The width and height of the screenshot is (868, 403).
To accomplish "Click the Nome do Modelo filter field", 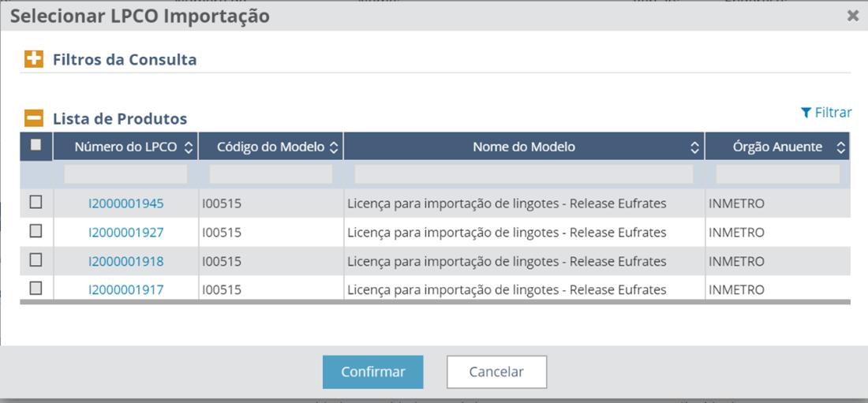I will click(x=524, y=174).
